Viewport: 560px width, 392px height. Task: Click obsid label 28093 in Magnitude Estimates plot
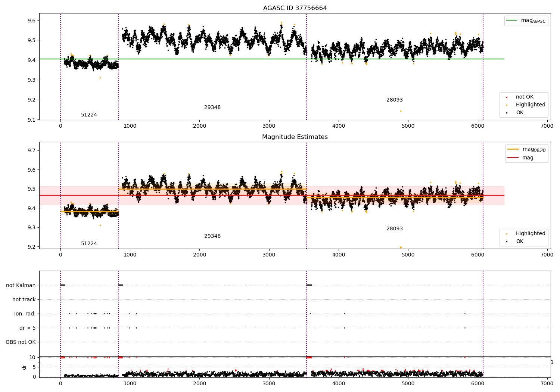(395, 229)
